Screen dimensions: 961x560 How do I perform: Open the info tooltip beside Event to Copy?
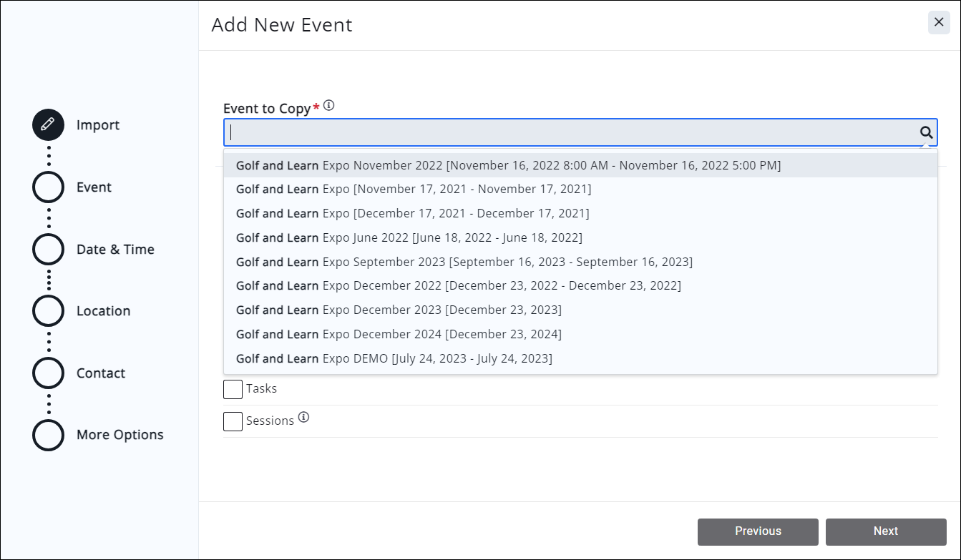click(328, 104)
